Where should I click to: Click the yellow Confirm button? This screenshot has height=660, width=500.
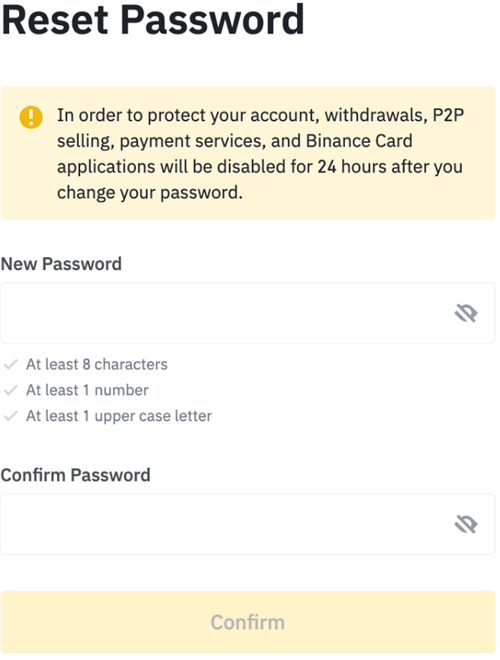[248, 622]
